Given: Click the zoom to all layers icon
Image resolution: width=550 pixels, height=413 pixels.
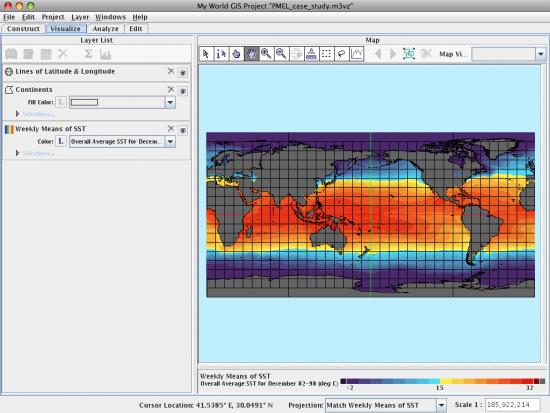Looking at the screenshot, I should pyautogui.click(x=409, y=54).
